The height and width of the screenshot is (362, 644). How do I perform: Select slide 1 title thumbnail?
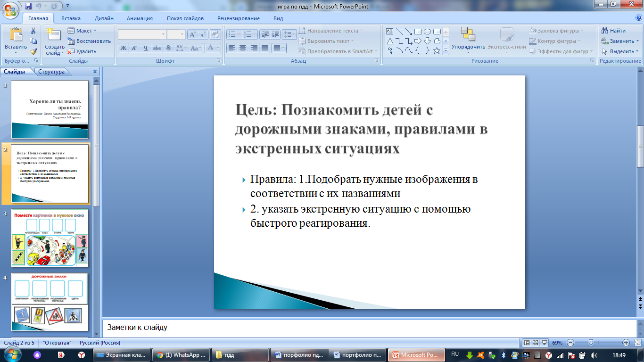(50, 109)
